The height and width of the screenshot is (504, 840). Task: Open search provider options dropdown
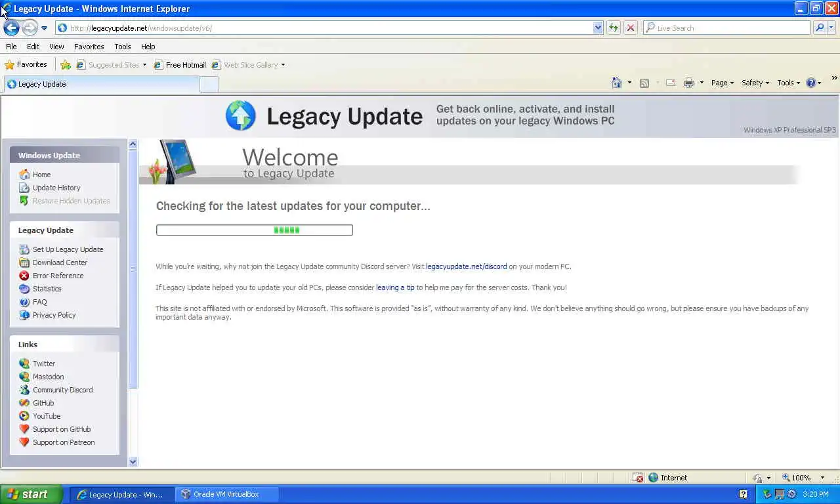coord(831,28)
